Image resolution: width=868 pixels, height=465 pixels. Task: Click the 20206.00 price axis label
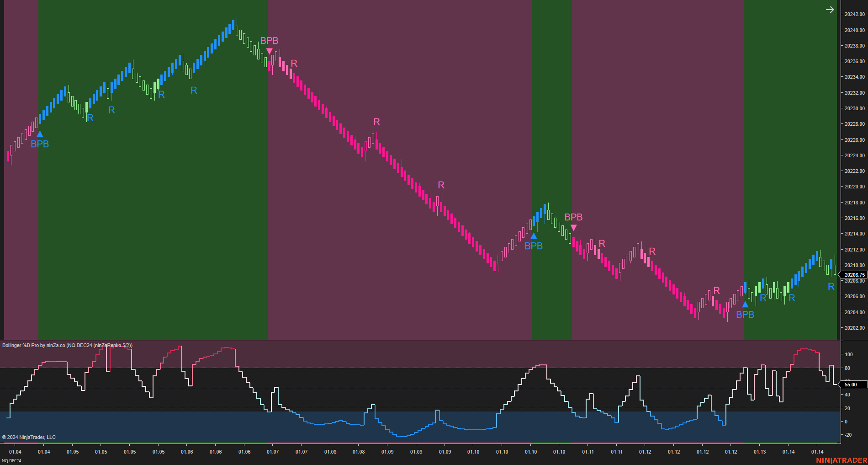click(854, 296)
